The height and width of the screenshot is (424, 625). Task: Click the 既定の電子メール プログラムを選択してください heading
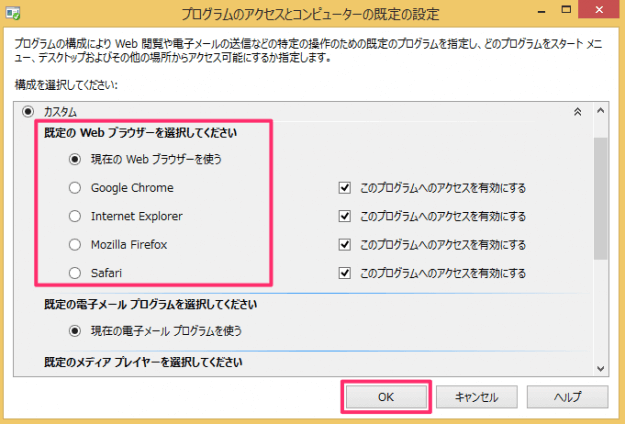pyautogui.click(x=150, y=304)
